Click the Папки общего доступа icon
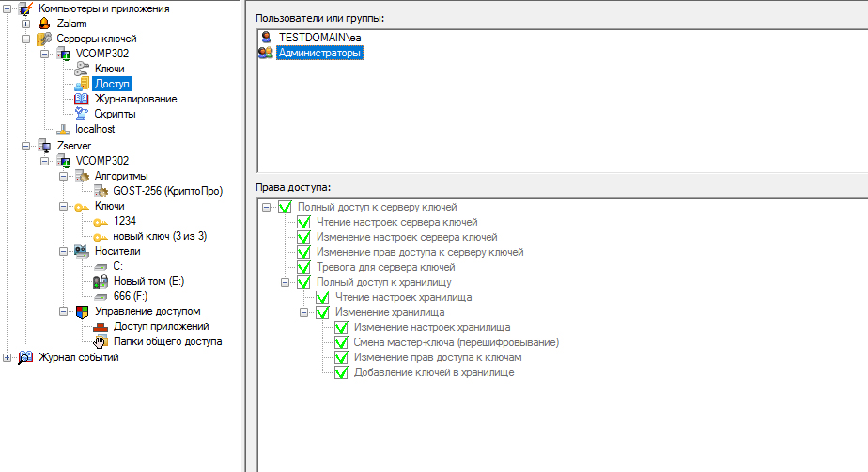 tap(101, 342)
